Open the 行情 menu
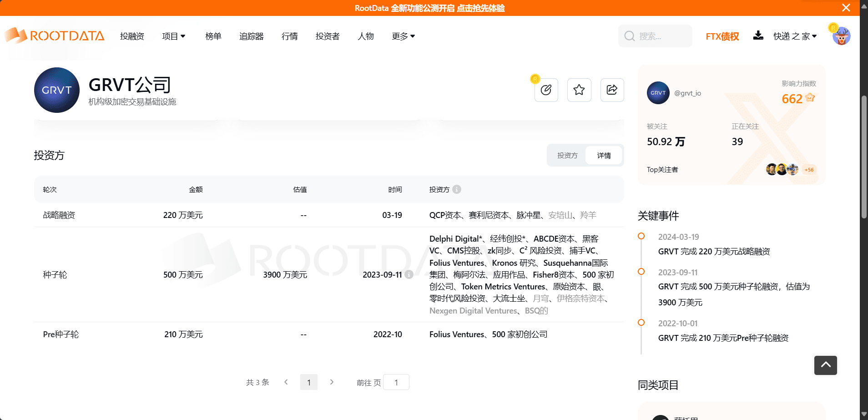This screenshot has height=420, width=868. pyautogui.click(x=289, y=36)
